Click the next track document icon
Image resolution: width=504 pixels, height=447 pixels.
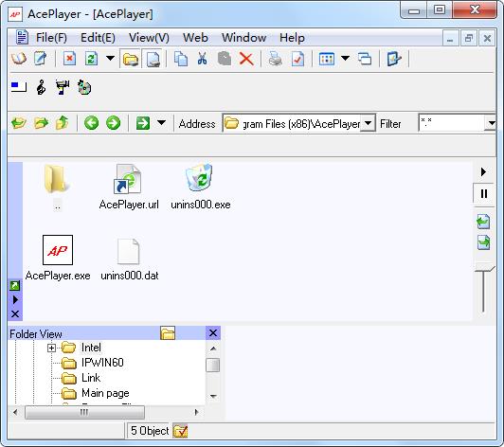(483, 242)
